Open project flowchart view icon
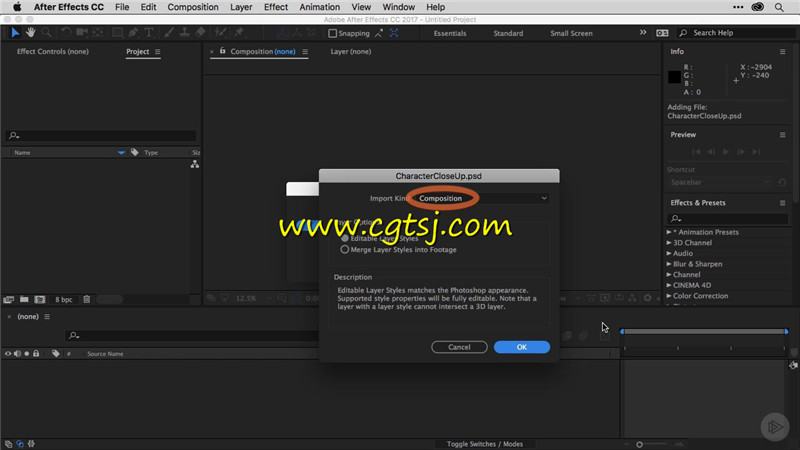 [195, 164]
